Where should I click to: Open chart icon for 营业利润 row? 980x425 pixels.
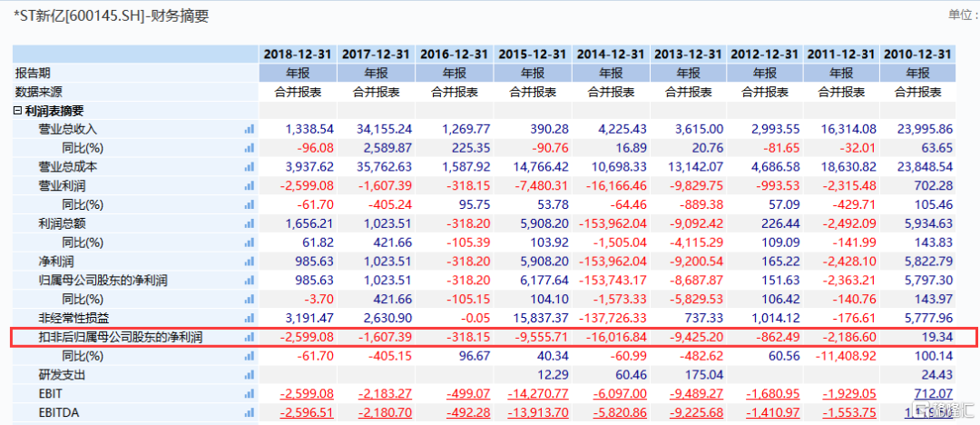250,186
